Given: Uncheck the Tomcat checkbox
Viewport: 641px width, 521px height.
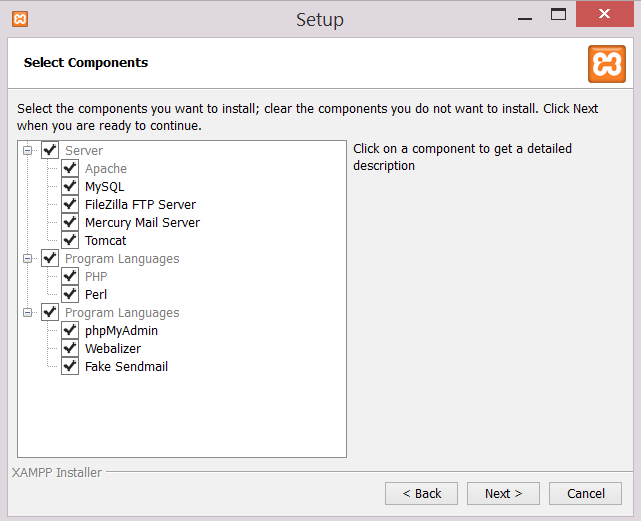Looking at the screenshot, I should click(x=70, y=241).
